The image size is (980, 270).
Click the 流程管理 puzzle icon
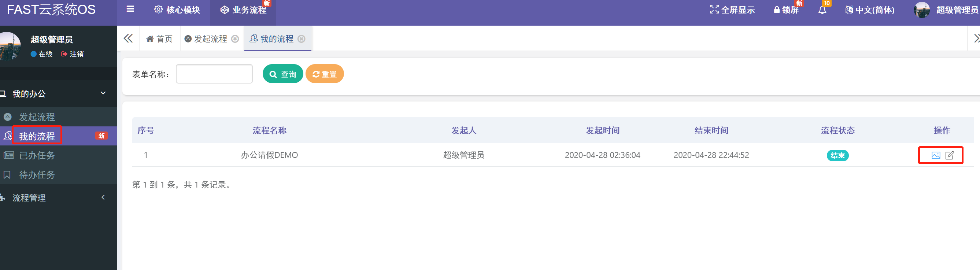[2, 198]
